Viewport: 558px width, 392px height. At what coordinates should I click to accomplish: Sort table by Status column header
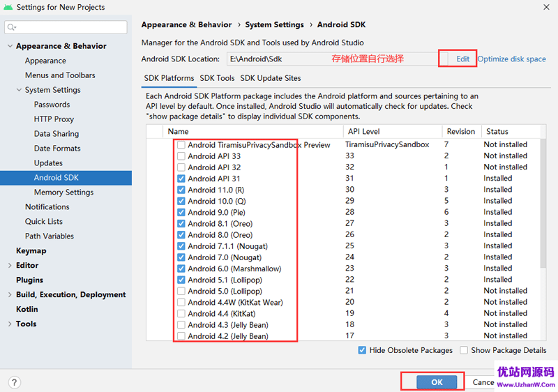(x=511, y=132)
